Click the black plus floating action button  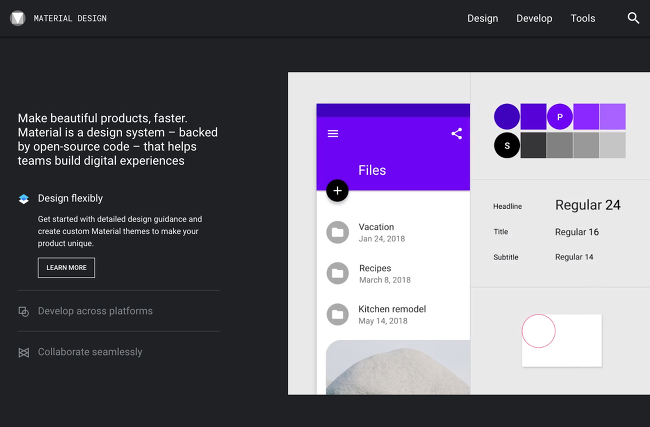(x=337, y=191)
